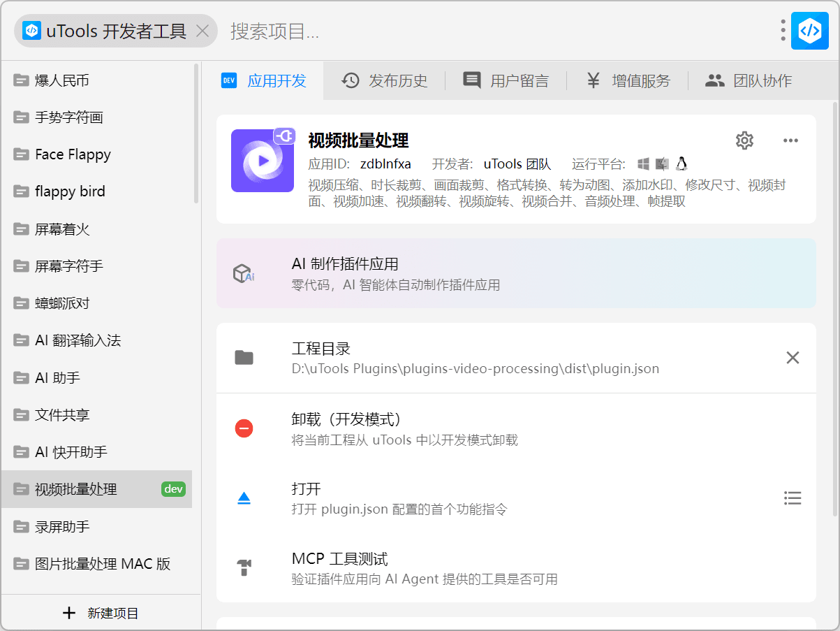Select the AI 翻译输入法 project
Viewport: 840px width, 631px height.
tap(78, 340)
